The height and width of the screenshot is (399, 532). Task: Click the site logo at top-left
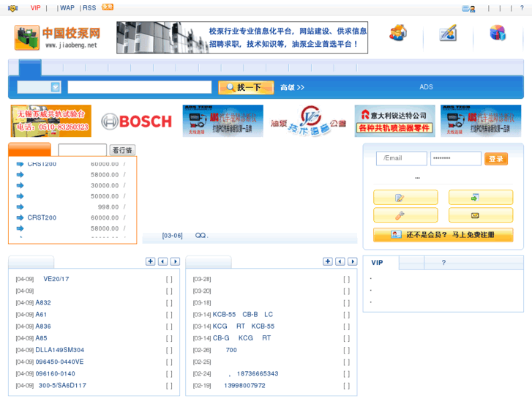(58, 37)
